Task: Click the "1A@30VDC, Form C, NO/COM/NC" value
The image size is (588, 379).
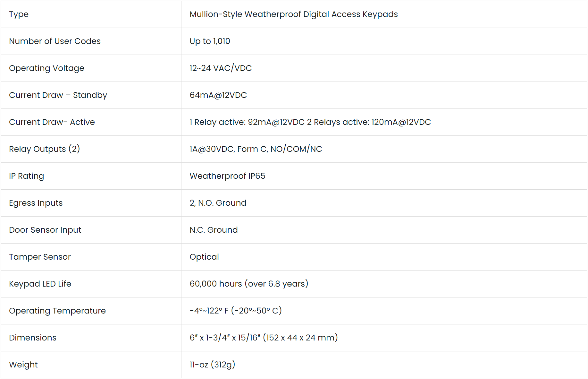Action: [256, 149]
